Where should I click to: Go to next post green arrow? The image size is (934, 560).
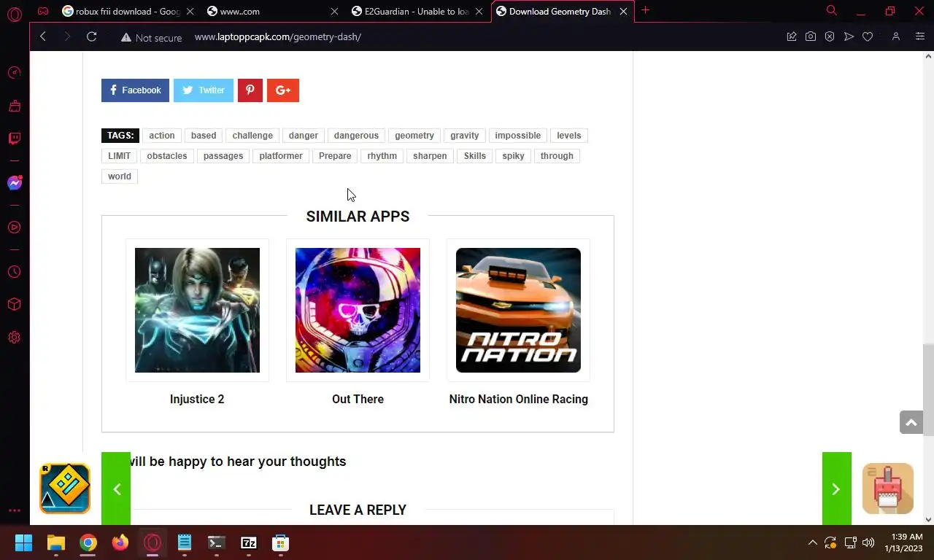837,489
